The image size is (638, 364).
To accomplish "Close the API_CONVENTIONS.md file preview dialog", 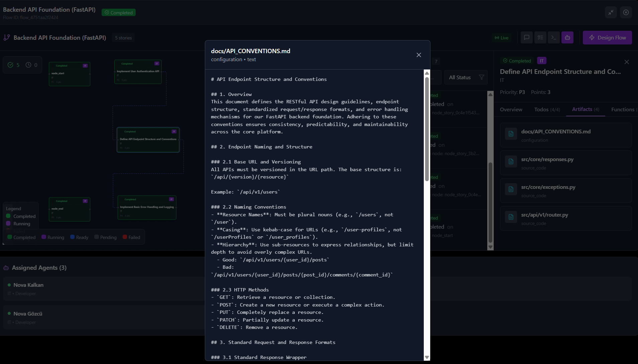I will pyautogui.click(x=419, y=55).
